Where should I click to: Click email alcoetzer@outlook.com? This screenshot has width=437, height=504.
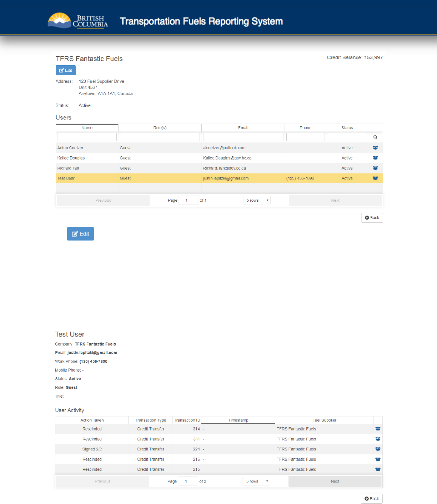point(224,148)
